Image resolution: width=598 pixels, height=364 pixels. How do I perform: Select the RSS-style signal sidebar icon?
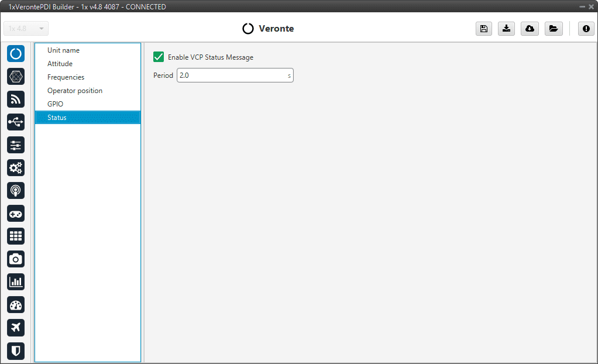[x=16, y=99]
